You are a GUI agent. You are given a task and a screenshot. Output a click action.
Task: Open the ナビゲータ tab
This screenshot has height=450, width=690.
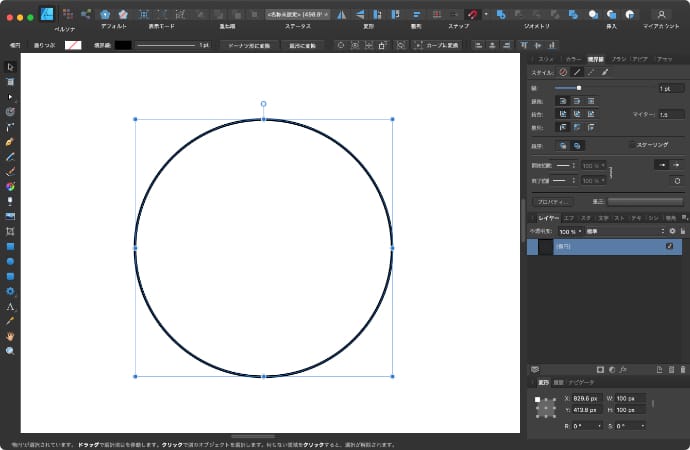(581, 383)
